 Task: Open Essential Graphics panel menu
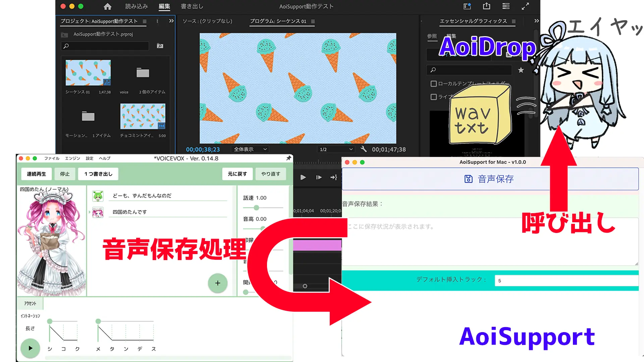[x=514, y=21]
